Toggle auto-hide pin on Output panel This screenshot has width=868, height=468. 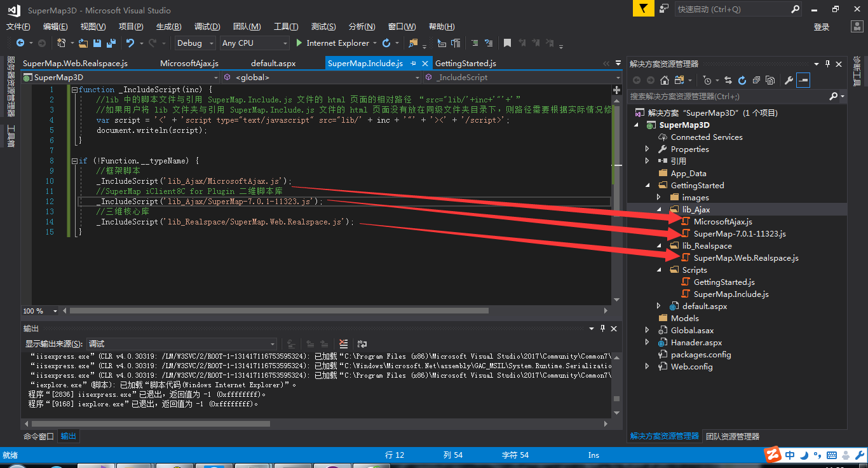point(602,329)
